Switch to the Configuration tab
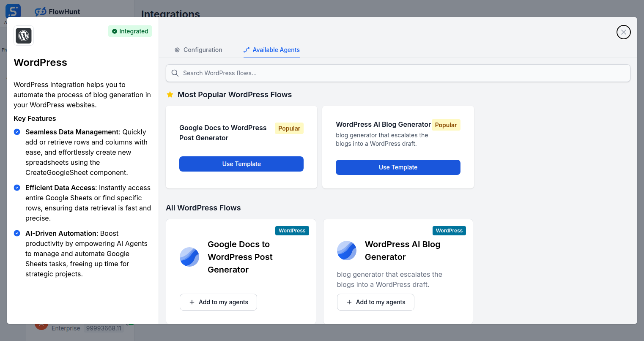Screen dimensions: 644x341 tap(198, 50)
